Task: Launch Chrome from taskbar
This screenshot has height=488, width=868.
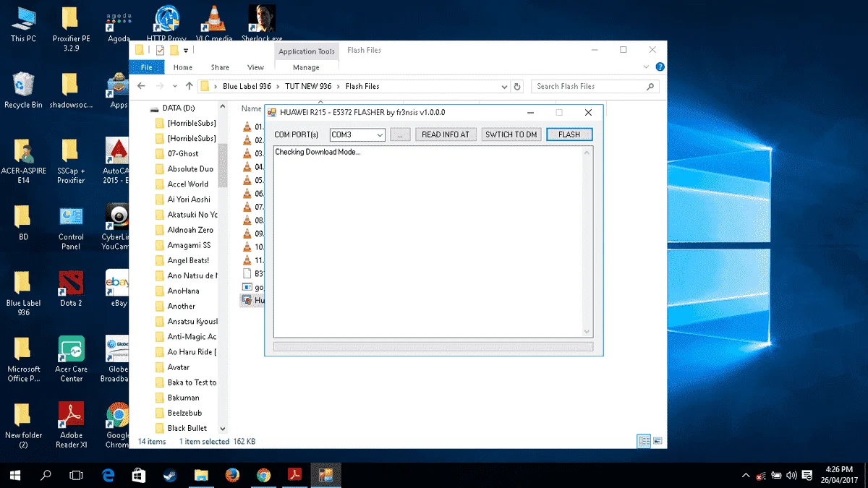Action: tap(263, 475)
